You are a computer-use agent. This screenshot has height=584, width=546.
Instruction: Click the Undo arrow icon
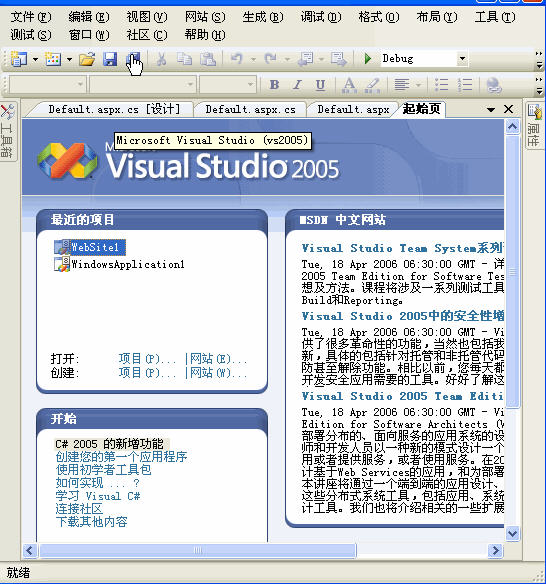coord(237,58)
